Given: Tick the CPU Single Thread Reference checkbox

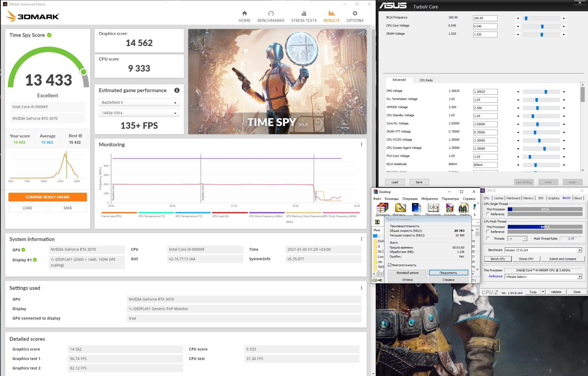Looking at the screenshot, I should tap(488, 214).
